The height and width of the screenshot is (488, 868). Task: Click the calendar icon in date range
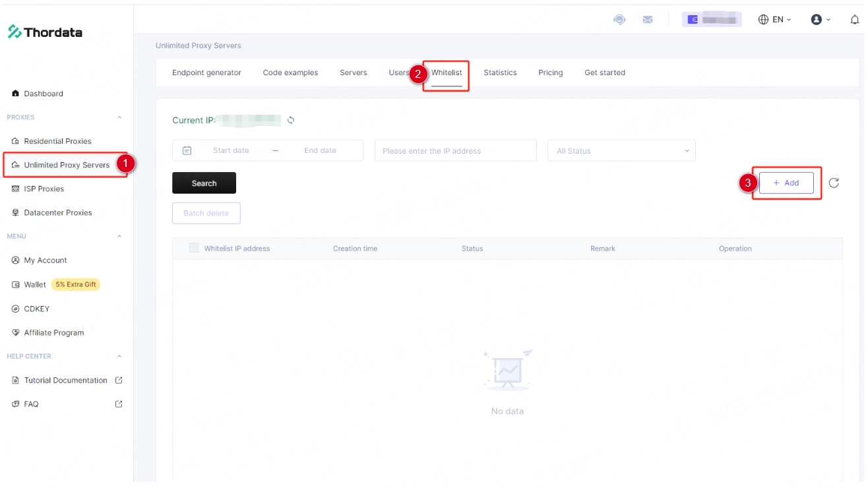[187, 150]
